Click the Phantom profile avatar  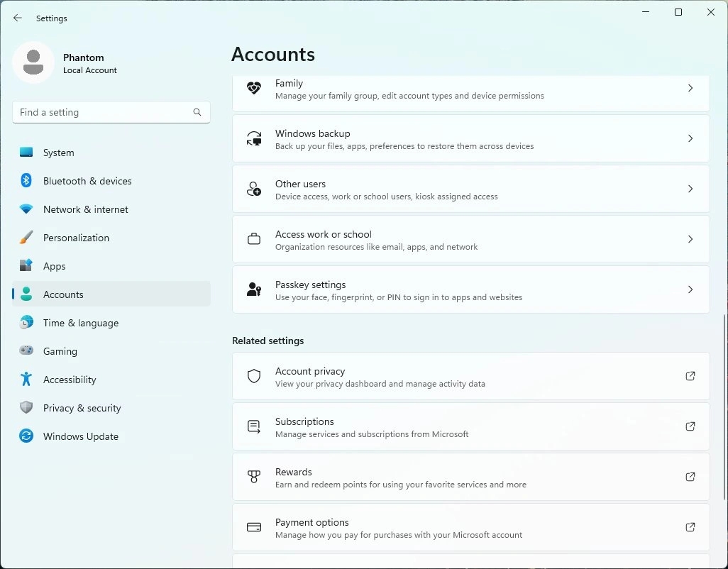click(33, 62)
